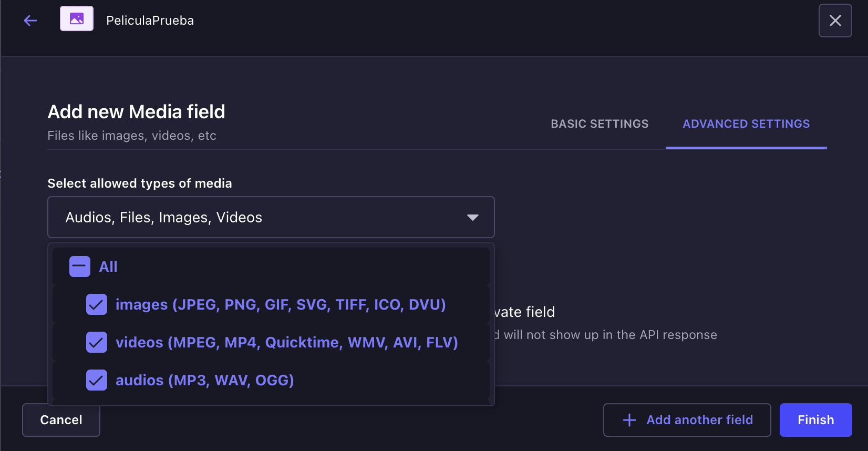Viewport: 868px width, 451px height.
Task: Click Add another field button
Action: (687, 420)
